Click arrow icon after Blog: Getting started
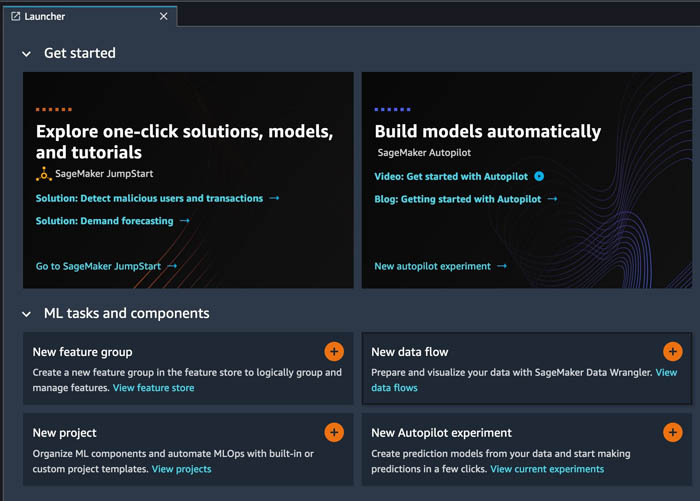This screenshot has height=501, width=700. tap(553, 199)
